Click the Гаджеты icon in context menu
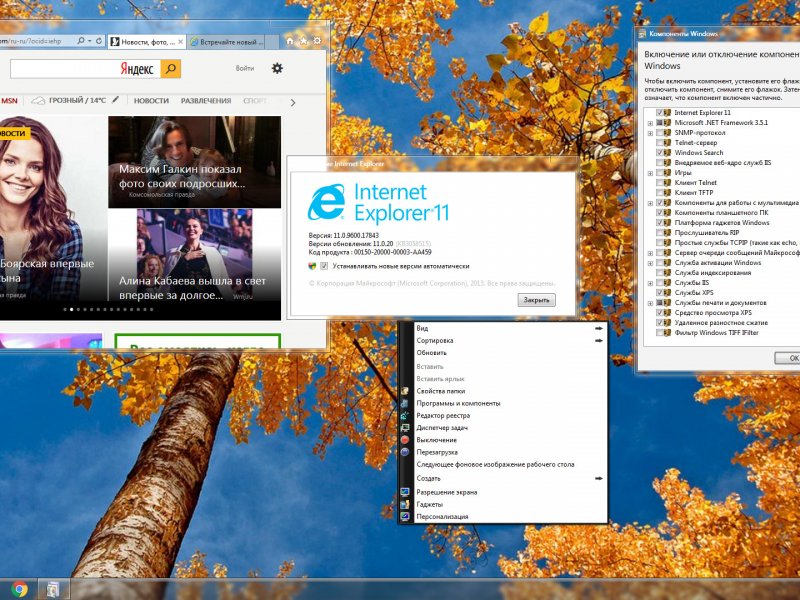The height and width of the screenshot is (600, 800). point(405,505)
